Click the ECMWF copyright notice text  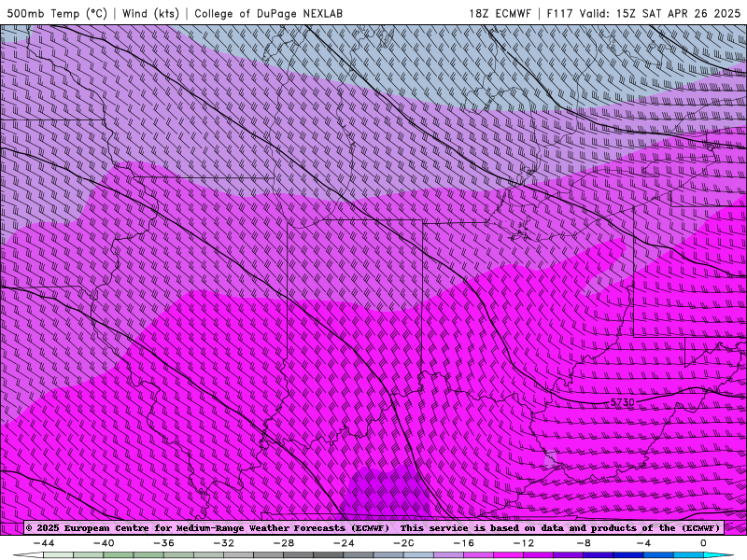pyautogui.click(x=373, y=528)
